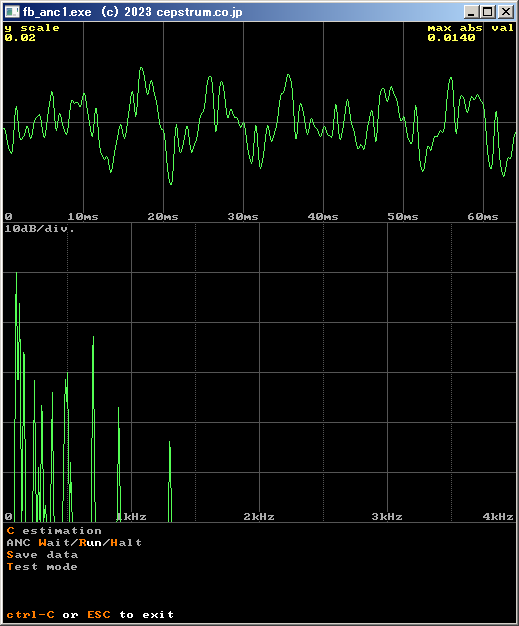Close the fb_anc1.exe window
Screen dimensions: 519x626
point(506,12)
